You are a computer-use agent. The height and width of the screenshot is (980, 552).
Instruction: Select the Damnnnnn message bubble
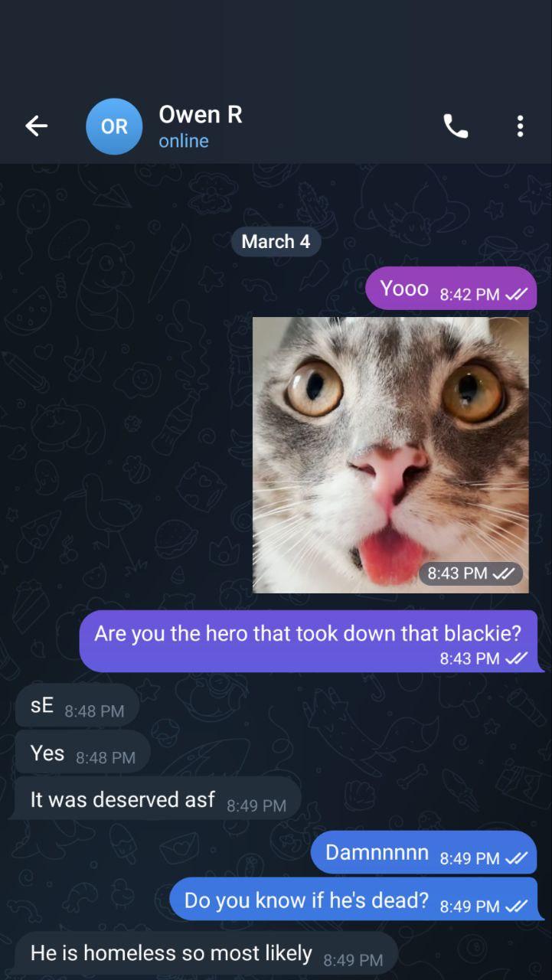[423, 852]
